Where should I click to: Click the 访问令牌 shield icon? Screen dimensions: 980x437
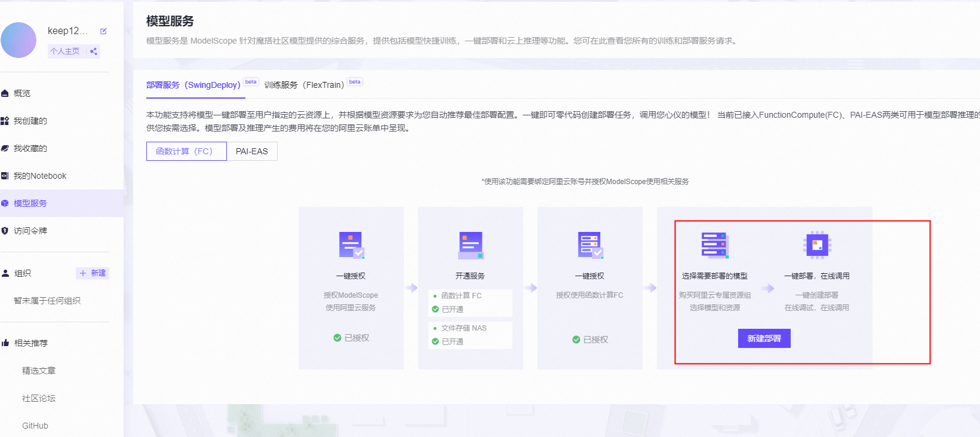[x=5, y=231]
